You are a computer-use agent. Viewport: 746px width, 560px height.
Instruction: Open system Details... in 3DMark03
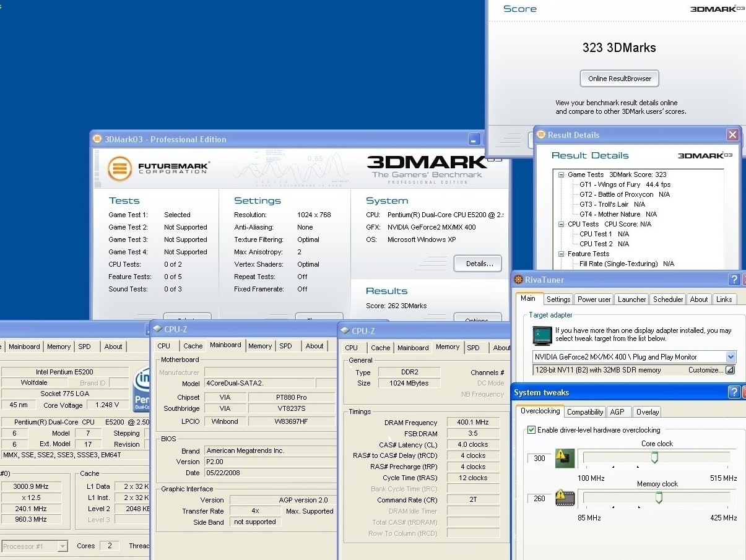pyautogui.click(x=478, y=264)
